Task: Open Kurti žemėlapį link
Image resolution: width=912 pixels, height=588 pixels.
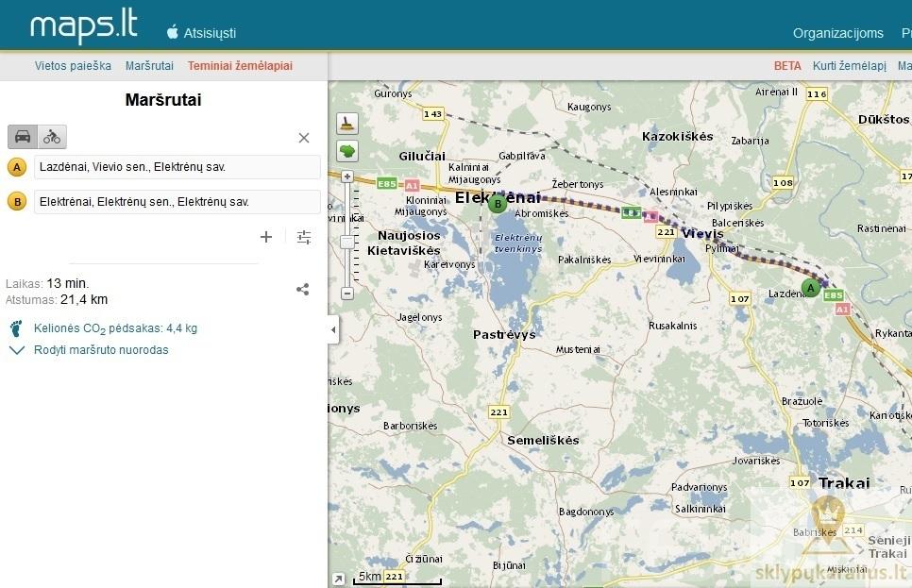Action: click(x=849, y=66)
